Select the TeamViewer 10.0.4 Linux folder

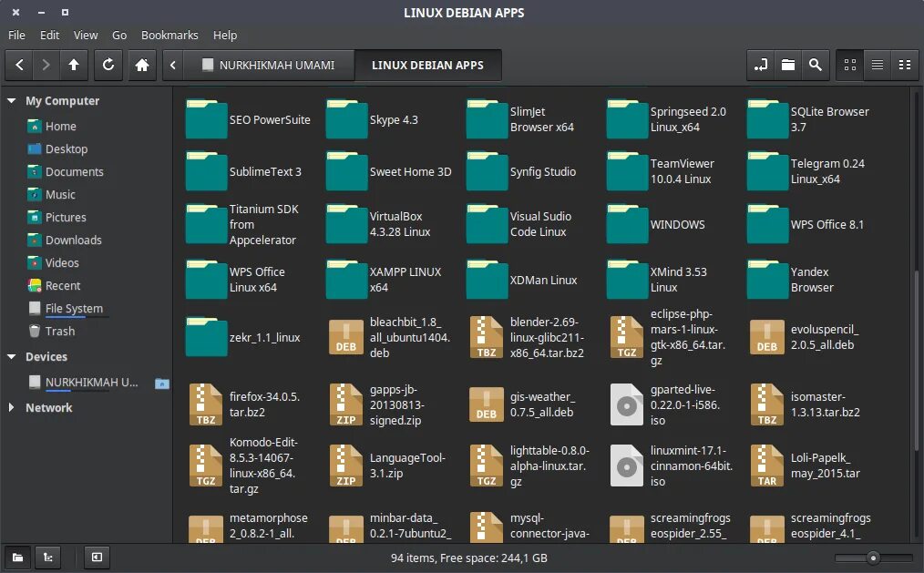click(x=661, y=171)
